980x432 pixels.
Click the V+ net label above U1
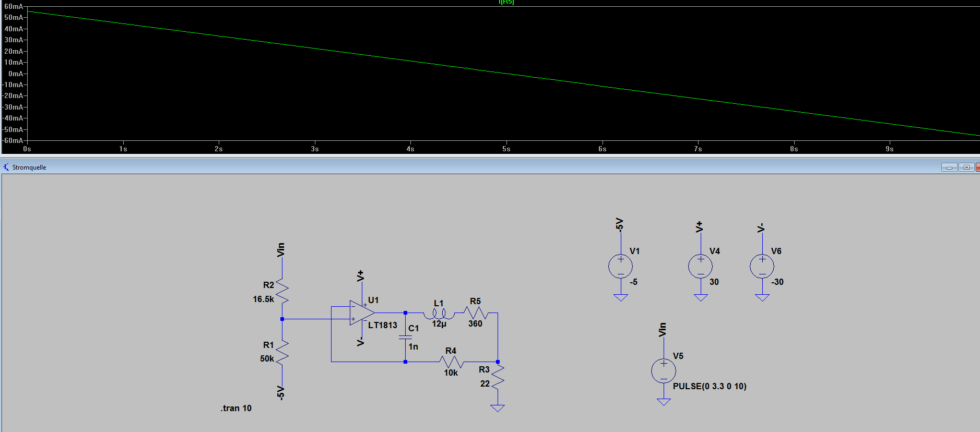click(x=360, y=276)
